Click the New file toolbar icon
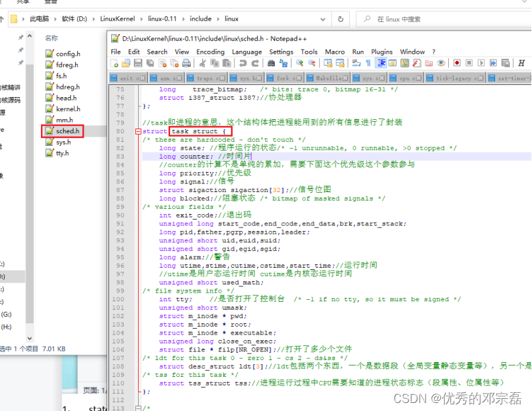 point(115,63)
